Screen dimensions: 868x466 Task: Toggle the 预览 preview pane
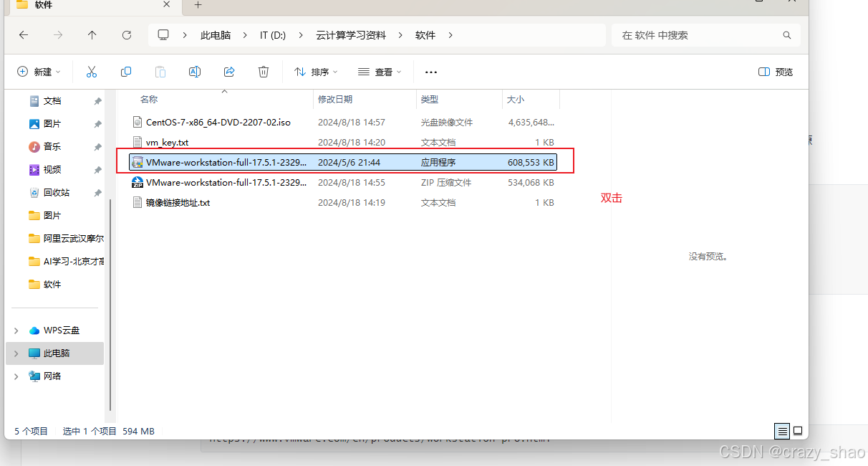776,72
